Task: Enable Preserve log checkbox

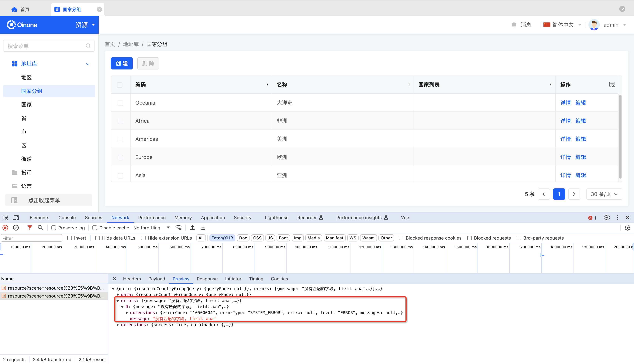Action: click(53, 228)
